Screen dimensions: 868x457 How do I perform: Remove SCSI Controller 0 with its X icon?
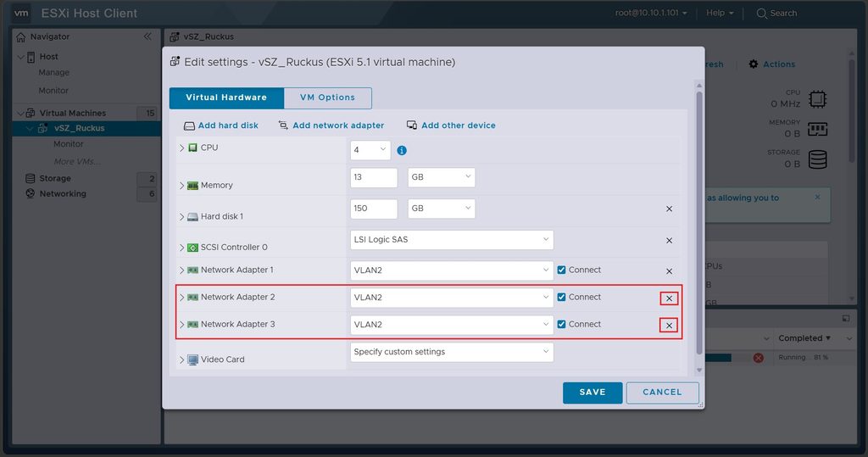point(669,241)
